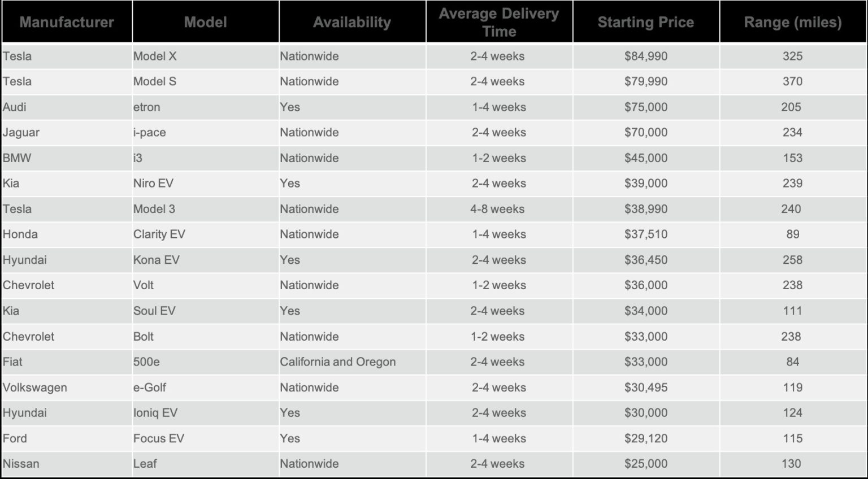The height and width of the screenshot is (479, 868).
Task: Click the Jaguar manufacturer cell
Action: tap(21, 132)
